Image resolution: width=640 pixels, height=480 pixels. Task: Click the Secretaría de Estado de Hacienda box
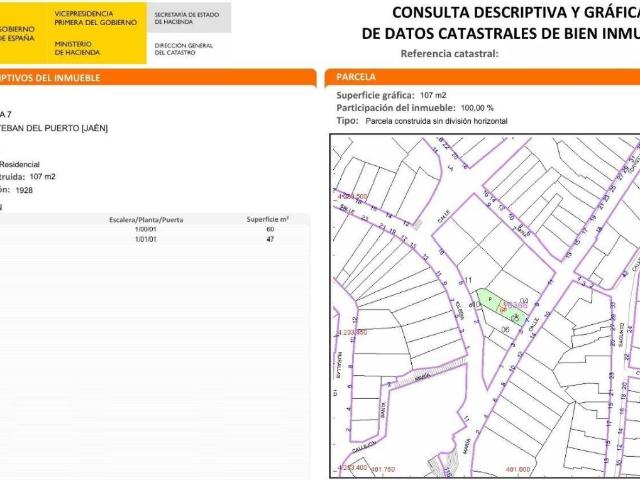tap(187, 17)
